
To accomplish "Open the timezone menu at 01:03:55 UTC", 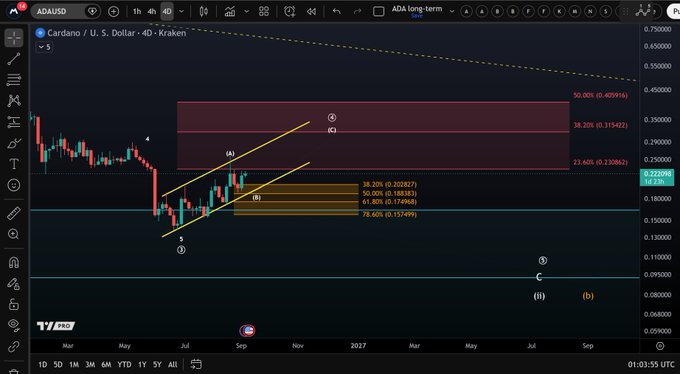I will (x=651, y=364).
